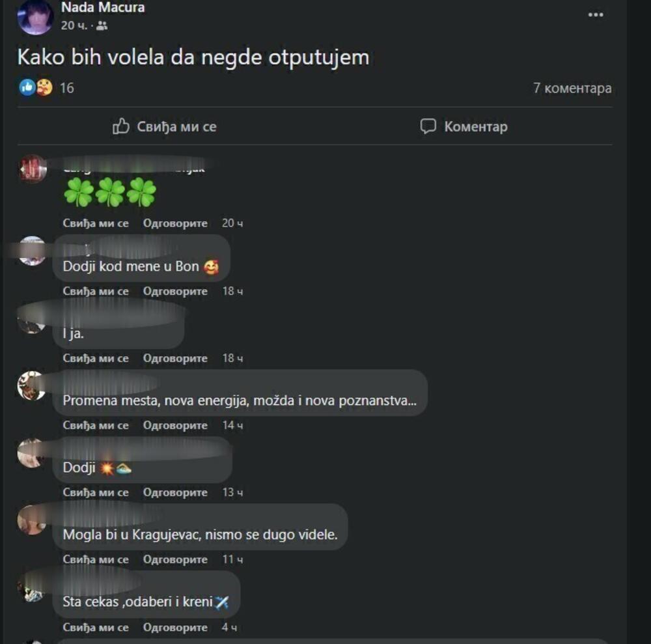This screenshot has width=651, height=644.
Task: Click the 13 ч timestamp on Dodji comment
Action: click(232, 492)
